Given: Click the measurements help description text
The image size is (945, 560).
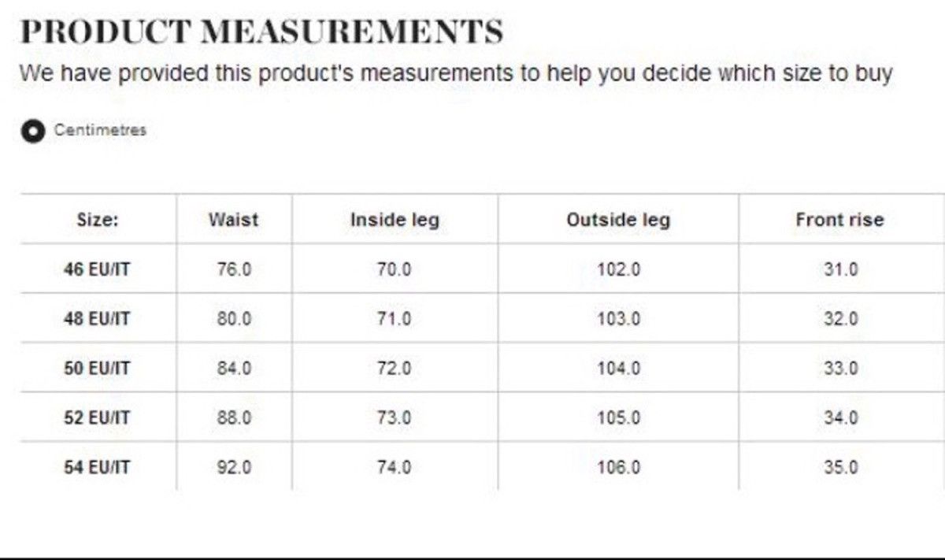Looking at the screenshot, I should [x=456, y=74].
